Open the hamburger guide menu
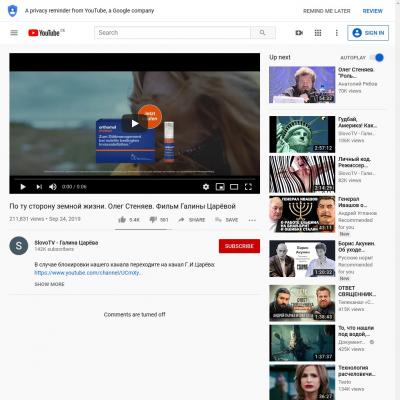400x400 pixels. click(14, 33)
